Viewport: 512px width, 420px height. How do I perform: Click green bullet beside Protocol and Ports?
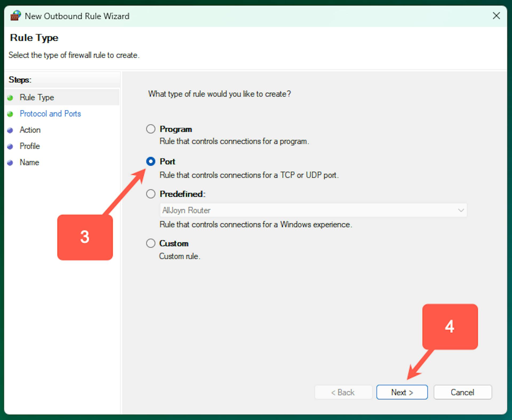tap(10, 114)
